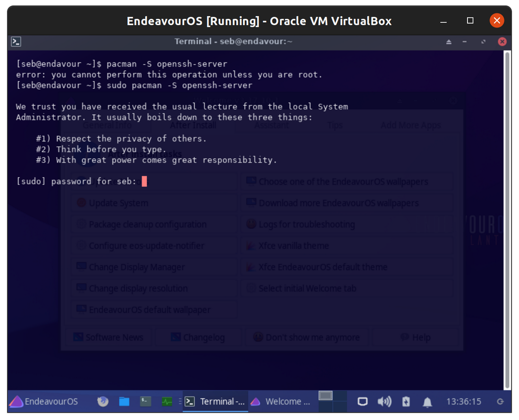Open the EndeavourOS applications menu

pos(44,401)
